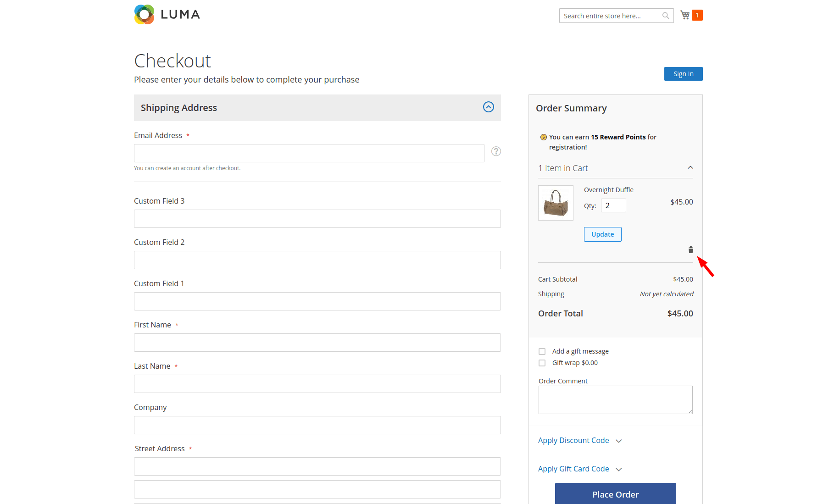Click the Place Order button

point(616,494)
